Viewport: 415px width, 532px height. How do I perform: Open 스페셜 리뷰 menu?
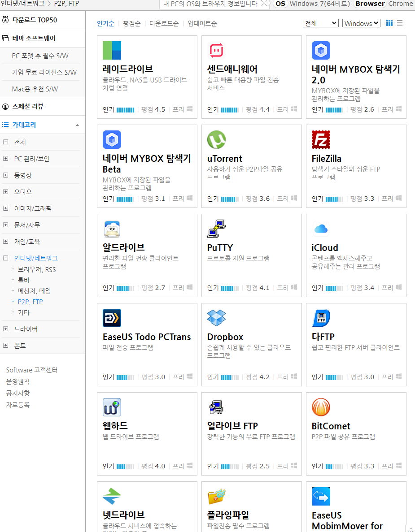pos(28,107)
